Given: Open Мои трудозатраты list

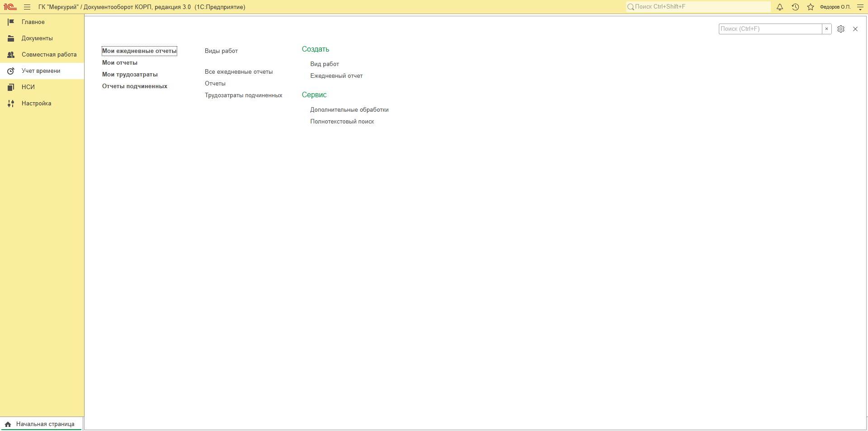Looking at the screenshot, I should click(130, 75).
